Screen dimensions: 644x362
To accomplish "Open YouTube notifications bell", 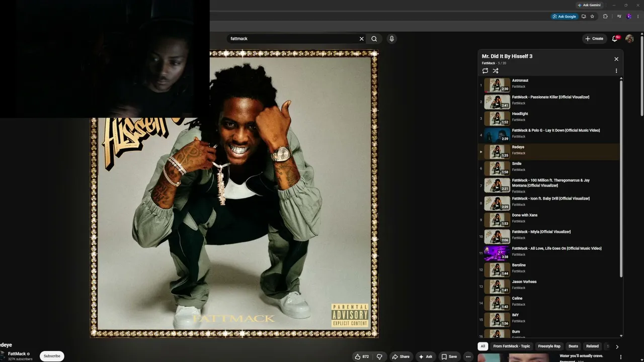I will point(615,39).
